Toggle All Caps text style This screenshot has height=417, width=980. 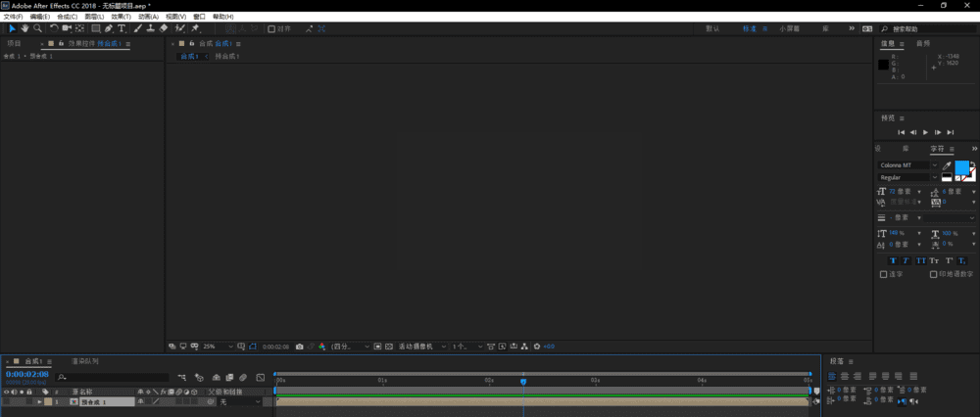920,260
